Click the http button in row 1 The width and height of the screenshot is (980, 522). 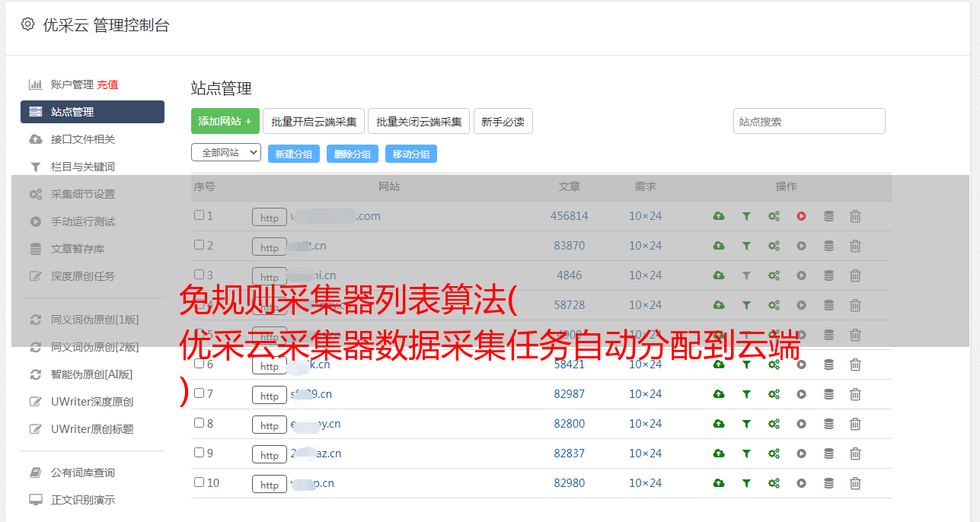(x=270, y=217)
